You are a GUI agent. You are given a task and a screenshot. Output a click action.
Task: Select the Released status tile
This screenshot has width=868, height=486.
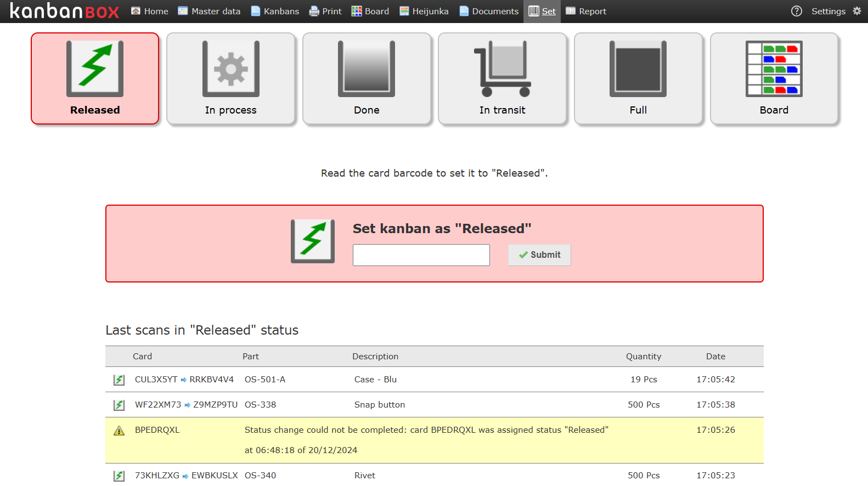(x=95, y=78)
